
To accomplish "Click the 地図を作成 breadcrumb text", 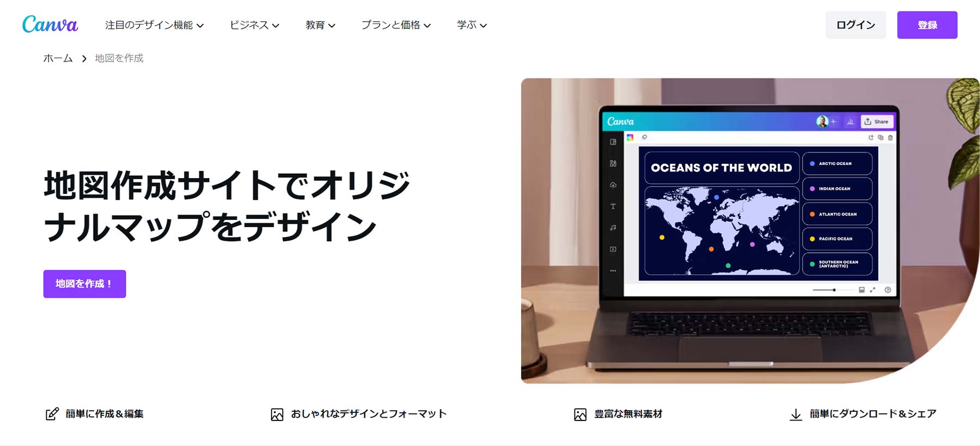I will coord(119,58).
